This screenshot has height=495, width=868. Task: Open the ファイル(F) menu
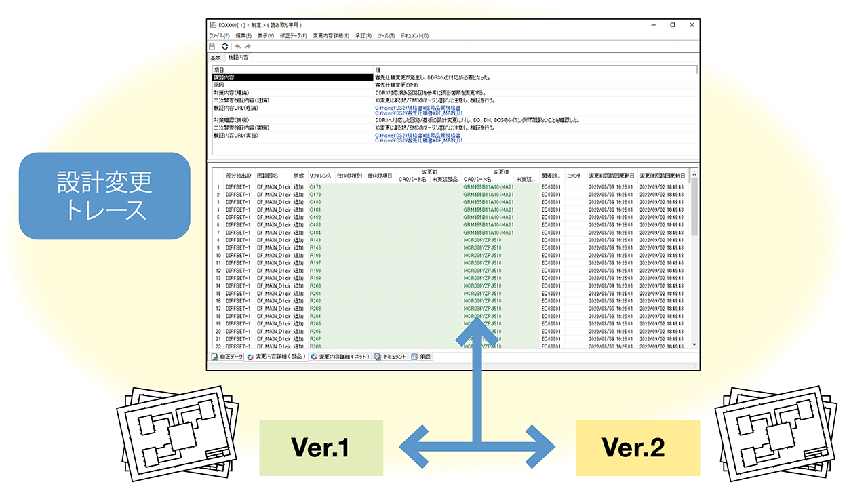[x=220, y=35]
